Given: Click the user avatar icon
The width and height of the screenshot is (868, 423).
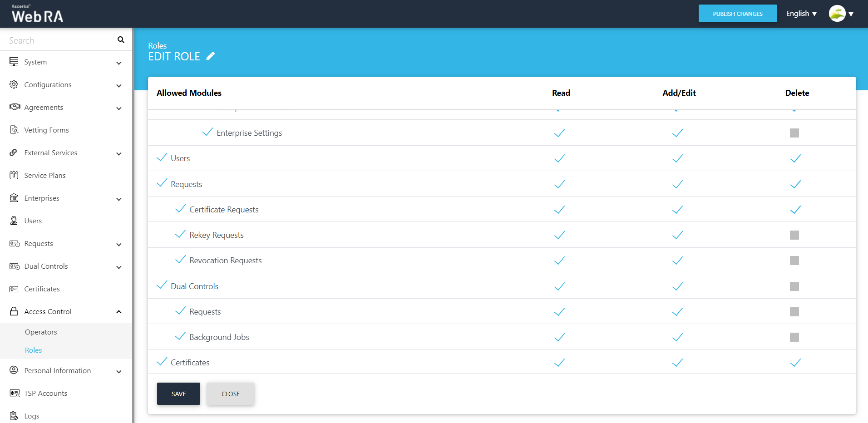Looking at the screenshot, I should coord(837,14).
